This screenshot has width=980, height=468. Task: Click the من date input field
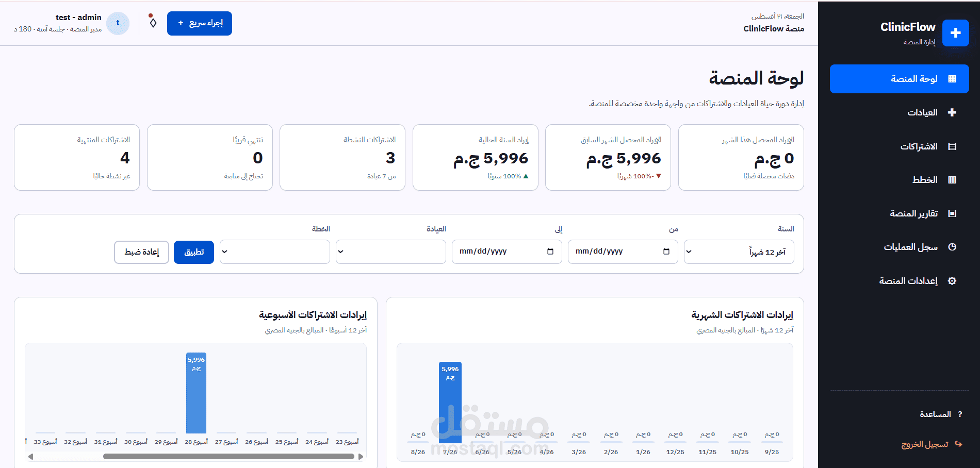[623, 252]
